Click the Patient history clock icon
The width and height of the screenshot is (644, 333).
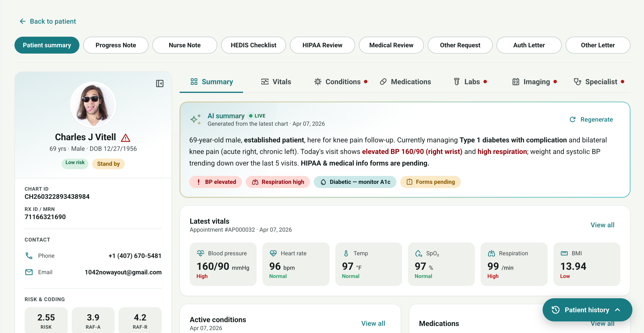point(555,310)
